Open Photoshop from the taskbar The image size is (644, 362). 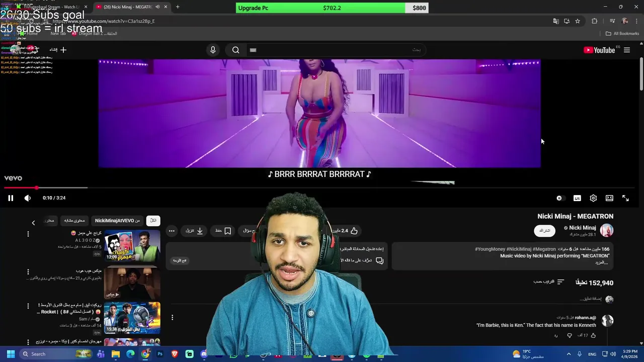160,354
